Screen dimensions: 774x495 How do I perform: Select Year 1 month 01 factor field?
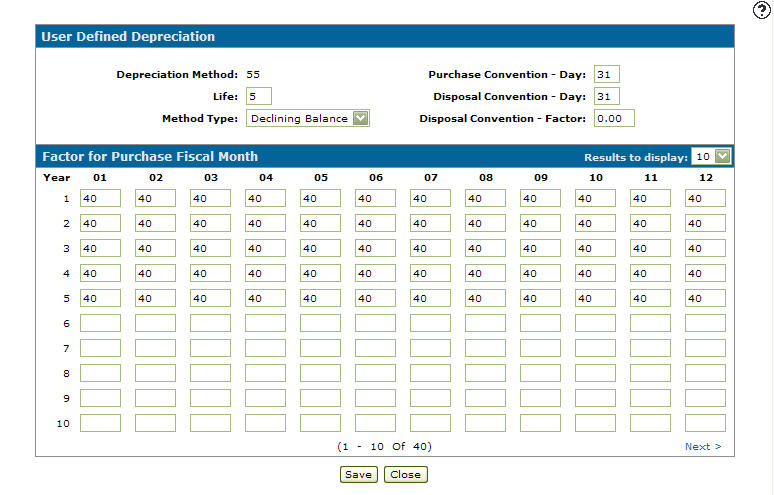coord(100,198)
